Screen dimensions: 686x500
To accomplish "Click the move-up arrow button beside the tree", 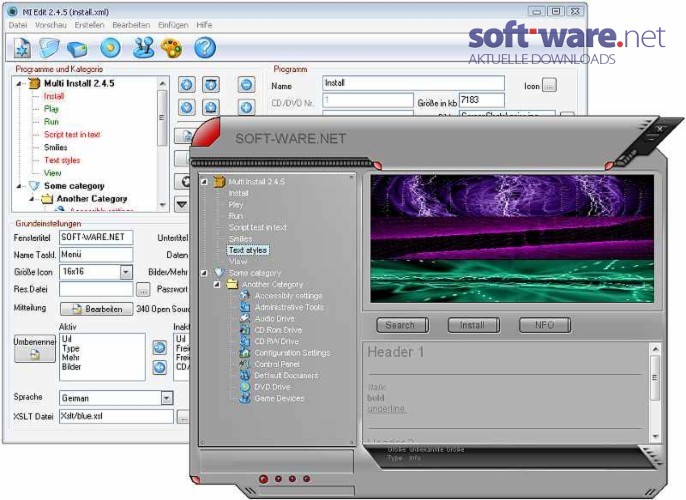I will pos(187,85).
